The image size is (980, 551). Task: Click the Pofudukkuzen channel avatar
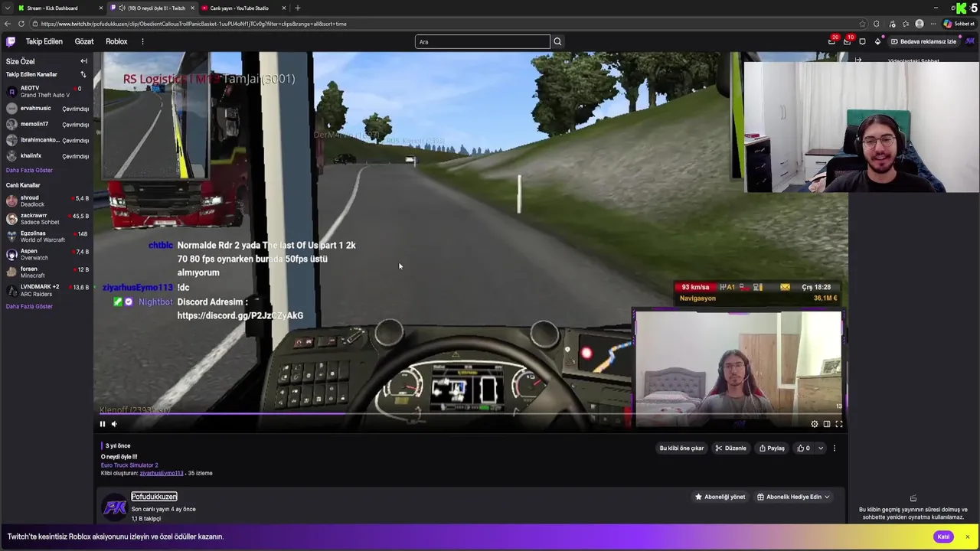(x=115, y=507)
